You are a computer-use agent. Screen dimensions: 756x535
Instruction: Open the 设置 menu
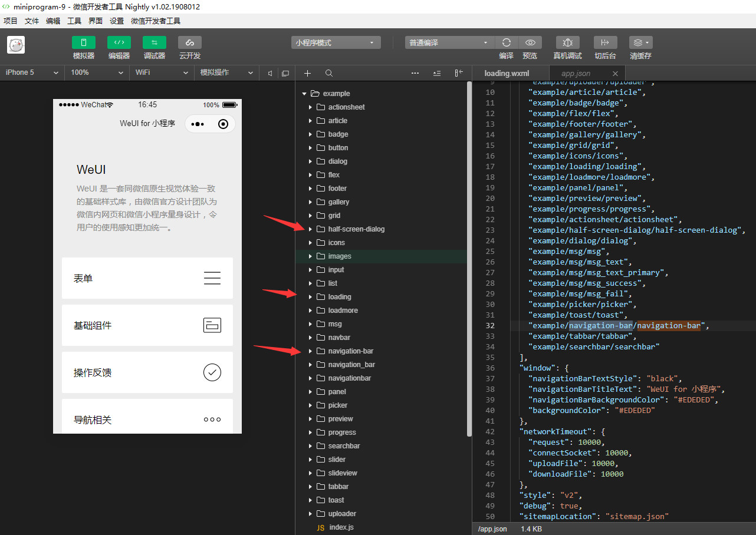117,21
